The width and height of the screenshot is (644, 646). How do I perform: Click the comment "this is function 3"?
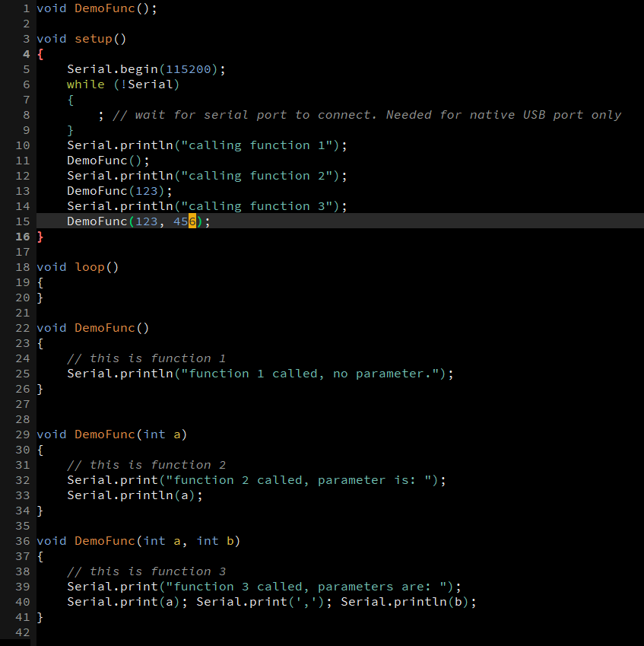(147, 572)
